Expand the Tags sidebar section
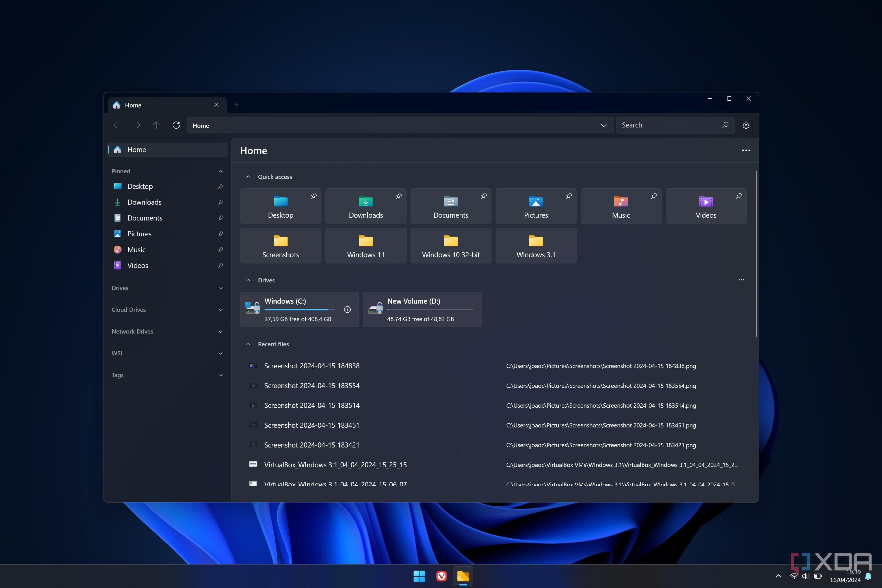882x588 pixels. pos(220,375)
